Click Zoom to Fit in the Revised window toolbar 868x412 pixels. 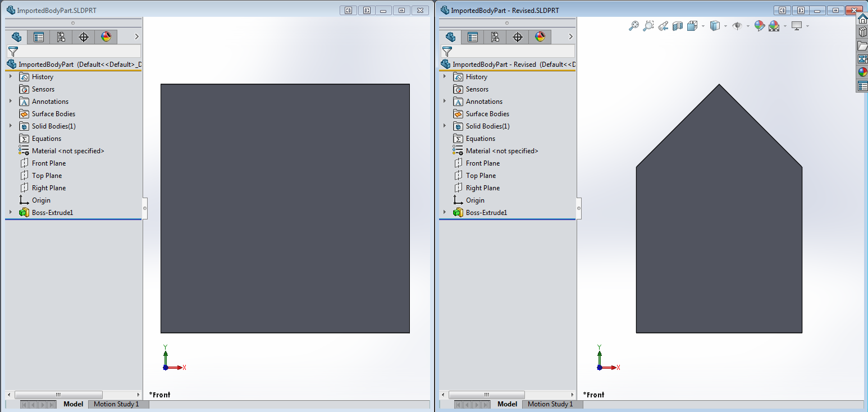634,26
